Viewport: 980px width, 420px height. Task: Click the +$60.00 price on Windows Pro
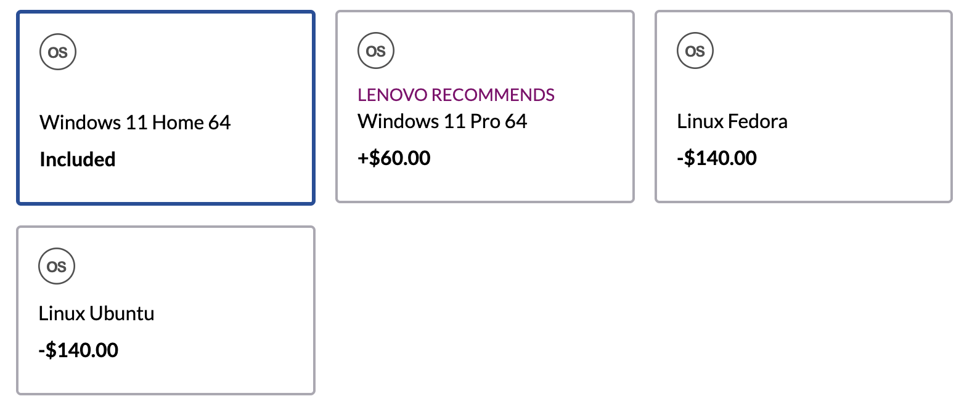(394, 158)
